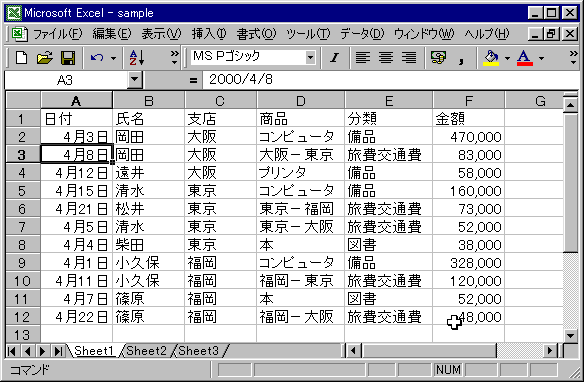Viewport: 584px width, 382px height.
Task: Apply the yellow fill color bucket
Action: coord(491,58)
